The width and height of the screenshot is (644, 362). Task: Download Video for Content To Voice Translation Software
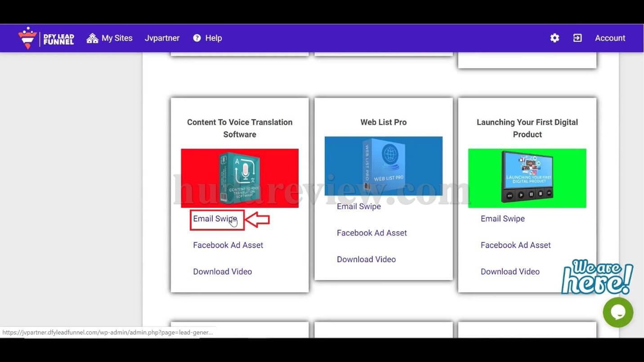coord(222,272)
